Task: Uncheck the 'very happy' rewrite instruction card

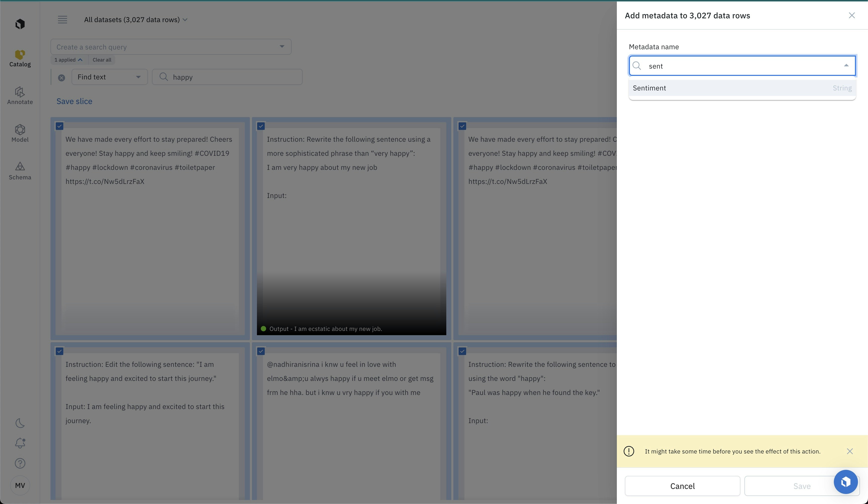Action: point(261,126)
